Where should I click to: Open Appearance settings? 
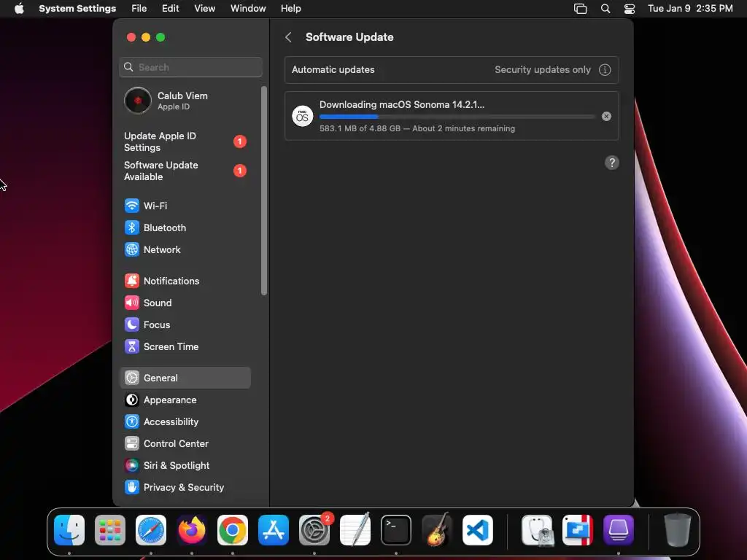(x=185, y=400)
